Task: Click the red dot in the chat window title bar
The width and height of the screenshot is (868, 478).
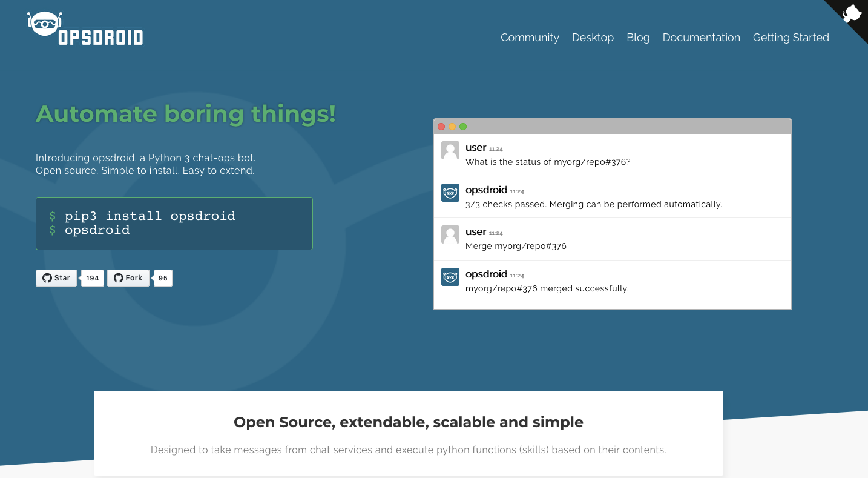Action: click(441, 127)
